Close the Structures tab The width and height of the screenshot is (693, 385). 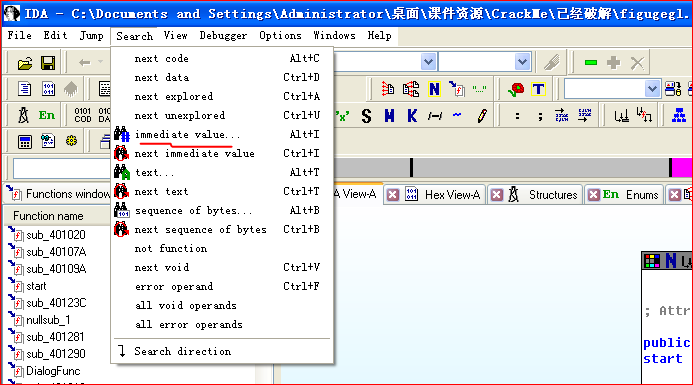497,195
